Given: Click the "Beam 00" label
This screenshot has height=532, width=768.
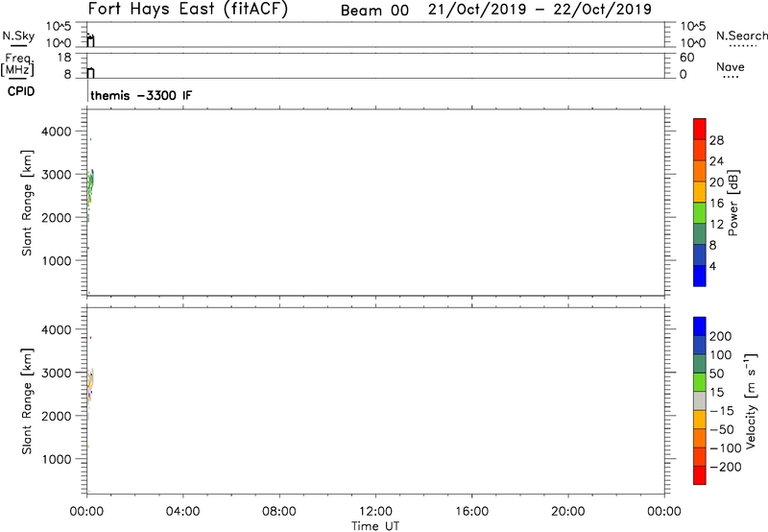Looking at the screenshot, I should (x=374, y=11).
